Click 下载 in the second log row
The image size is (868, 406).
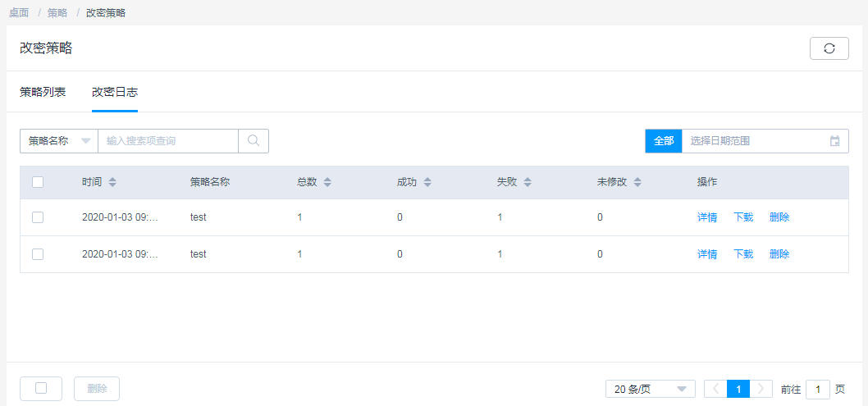[x=743, y=254]
